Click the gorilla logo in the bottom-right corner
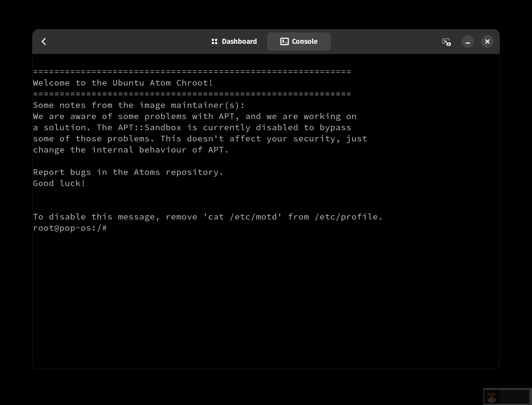The image size is (532, 405). tap(491, 397)
